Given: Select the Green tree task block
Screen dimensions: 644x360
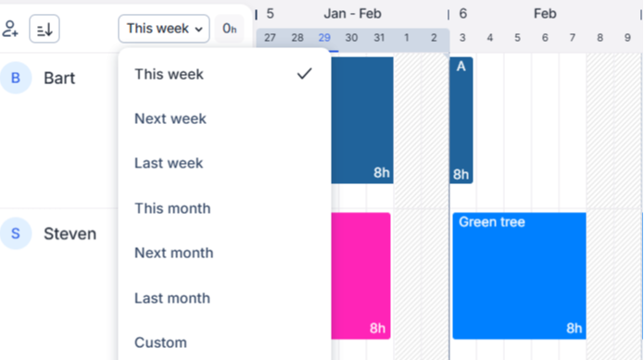Looking at the screenshot, I should 519,276.
